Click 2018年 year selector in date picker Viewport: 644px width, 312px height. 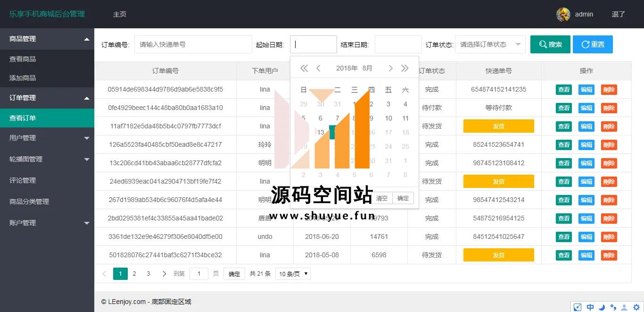[347, 68]
